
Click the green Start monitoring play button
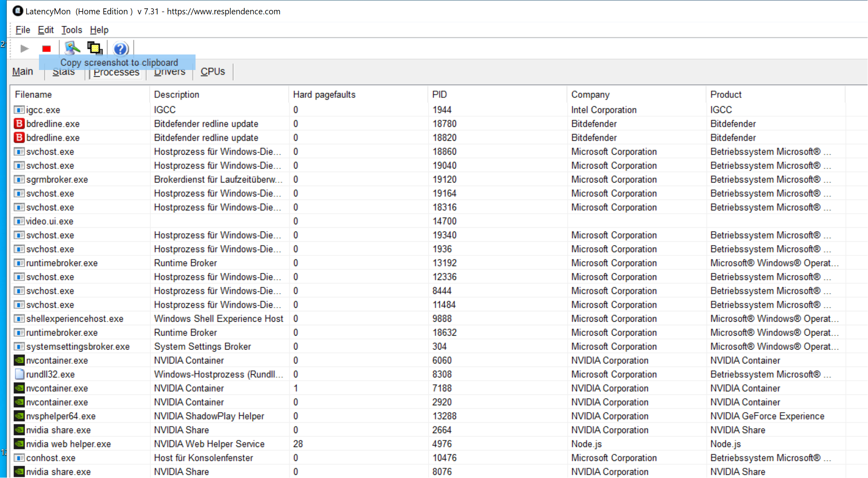24,49
